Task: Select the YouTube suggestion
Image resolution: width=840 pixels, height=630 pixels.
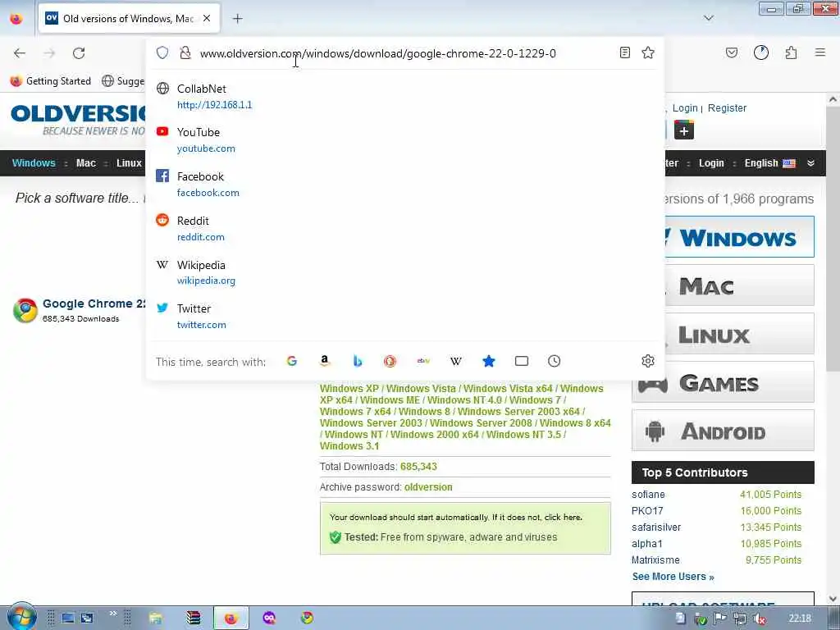Action: coord(404,139)
